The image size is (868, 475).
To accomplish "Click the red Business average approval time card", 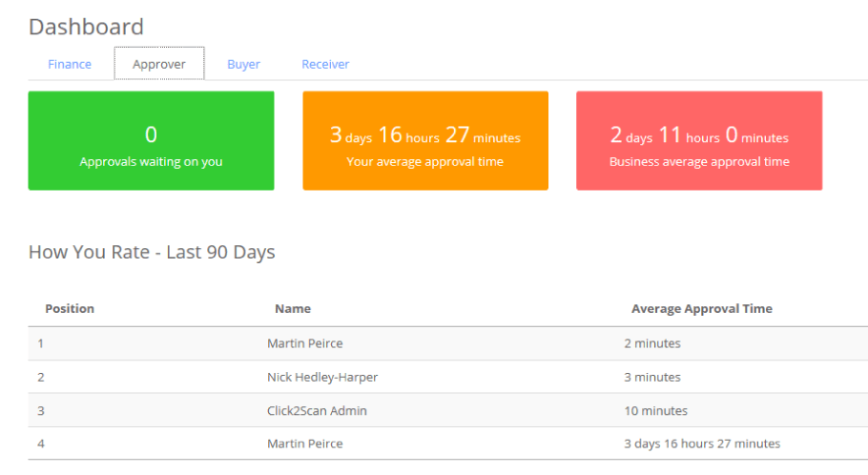I will coord(699,140).
